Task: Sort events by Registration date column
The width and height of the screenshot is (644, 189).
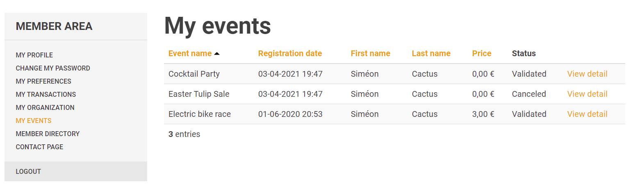Action: pyautogui.click(x=290, y=53)
